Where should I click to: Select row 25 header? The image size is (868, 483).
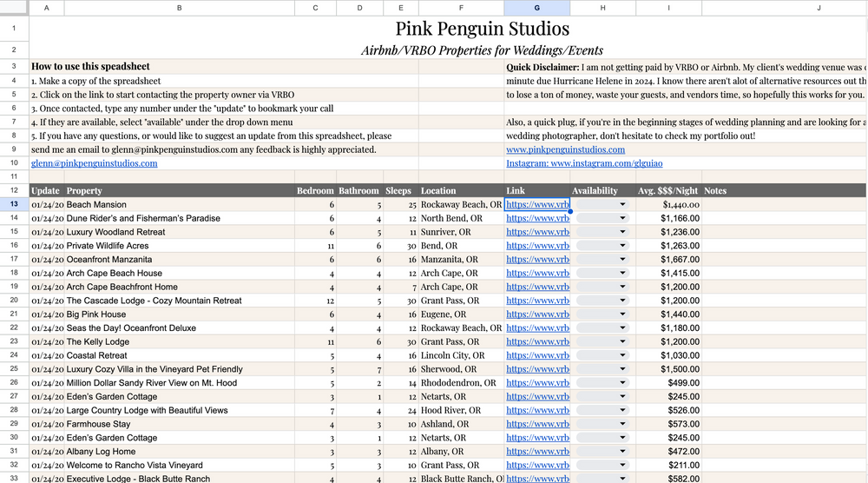tap(14, 369)
